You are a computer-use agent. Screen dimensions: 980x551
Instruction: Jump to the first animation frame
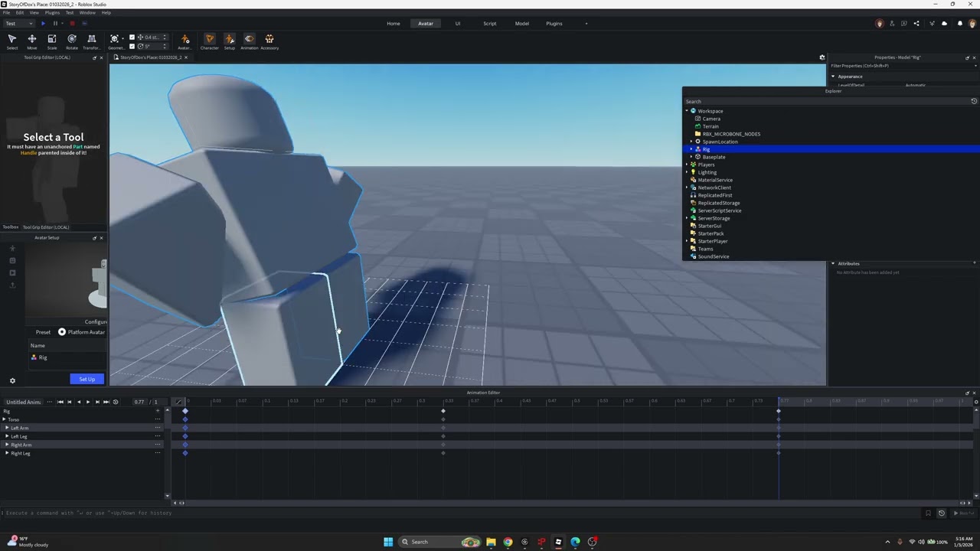(60, 402)
